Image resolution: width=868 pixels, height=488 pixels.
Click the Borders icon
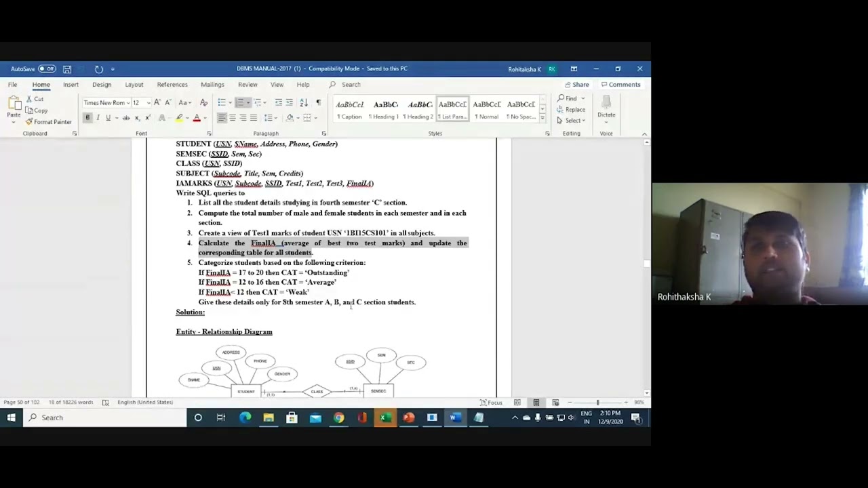307,118
